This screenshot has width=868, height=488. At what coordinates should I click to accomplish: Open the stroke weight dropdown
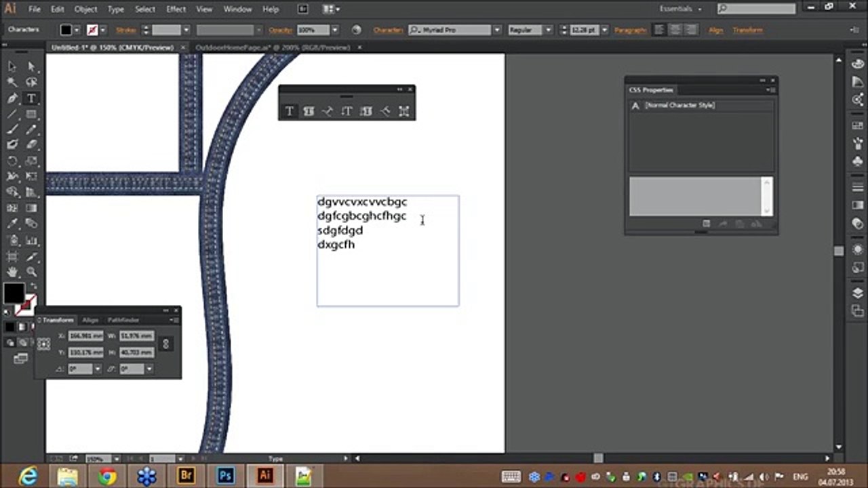click(x=186, y=30)
